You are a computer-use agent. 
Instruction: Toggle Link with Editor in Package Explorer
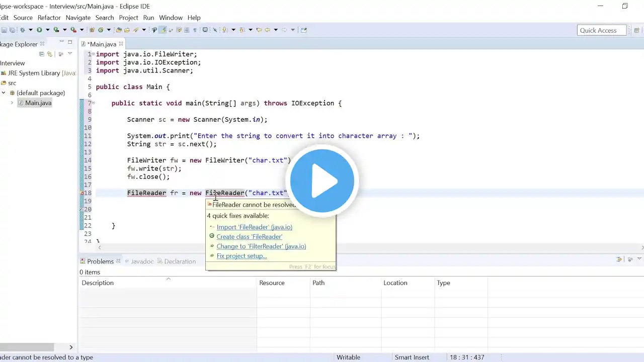point(50,54)
